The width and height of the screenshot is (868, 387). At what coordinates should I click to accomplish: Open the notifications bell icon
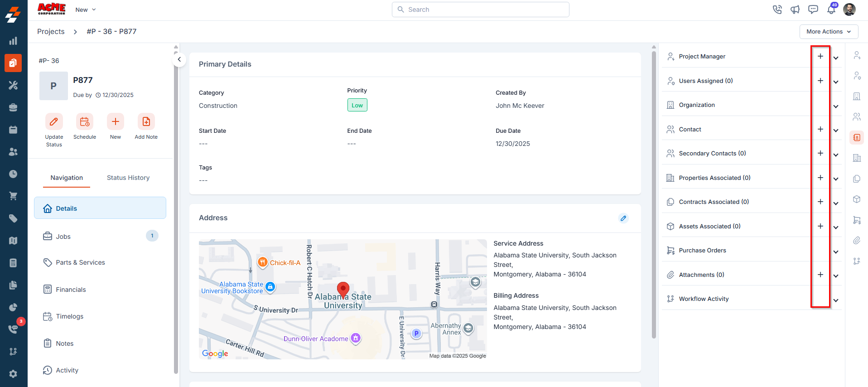pos(831,10)
